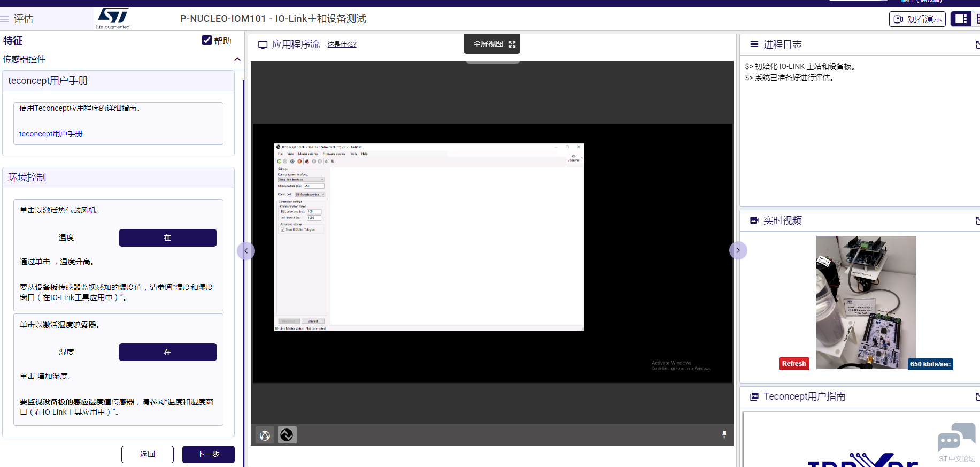Collapse the right panel with the arrow
The width and height of the screenshot is (980, 467).
point(738,251)
